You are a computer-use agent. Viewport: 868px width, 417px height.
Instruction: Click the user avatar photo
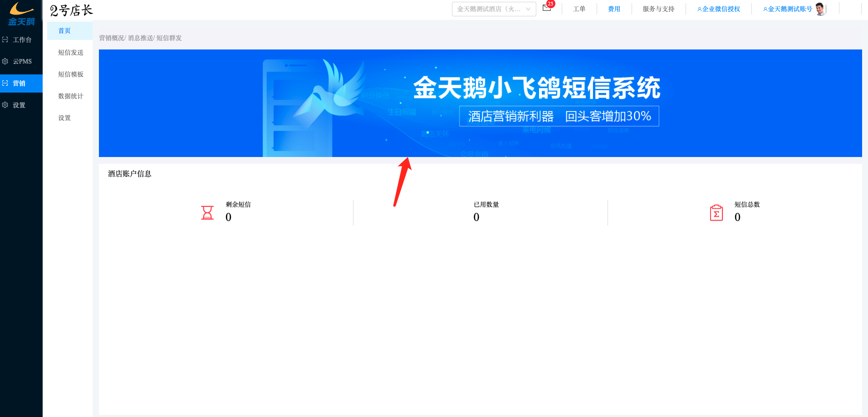820,9
